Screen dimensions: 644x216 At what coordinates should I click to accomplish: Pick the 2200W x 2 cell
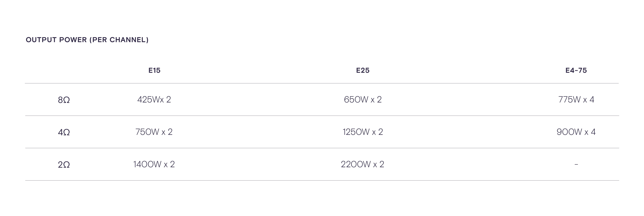pyautogui.click(x=362, y=164)
